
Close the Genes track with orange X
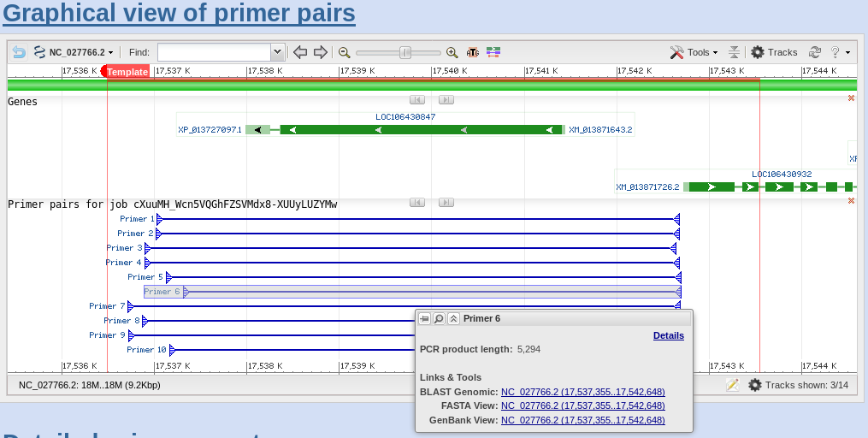(x=851, y=98)
